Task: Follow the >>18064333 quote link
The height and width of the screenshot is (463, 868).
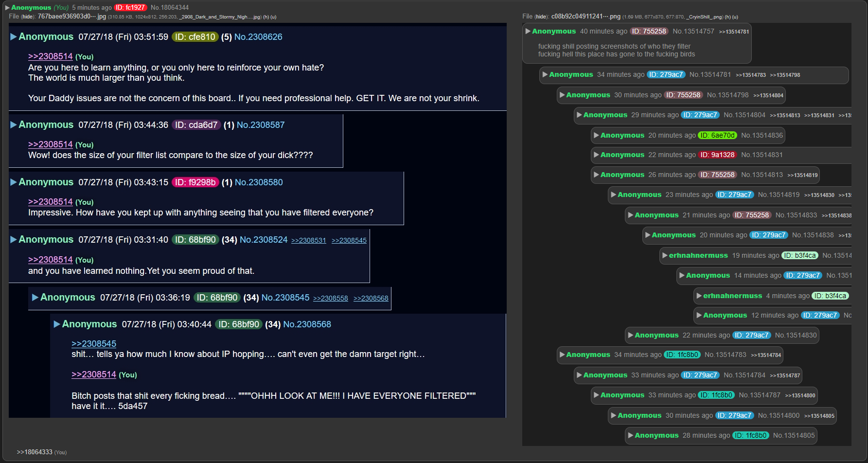Action: point(35,452)
